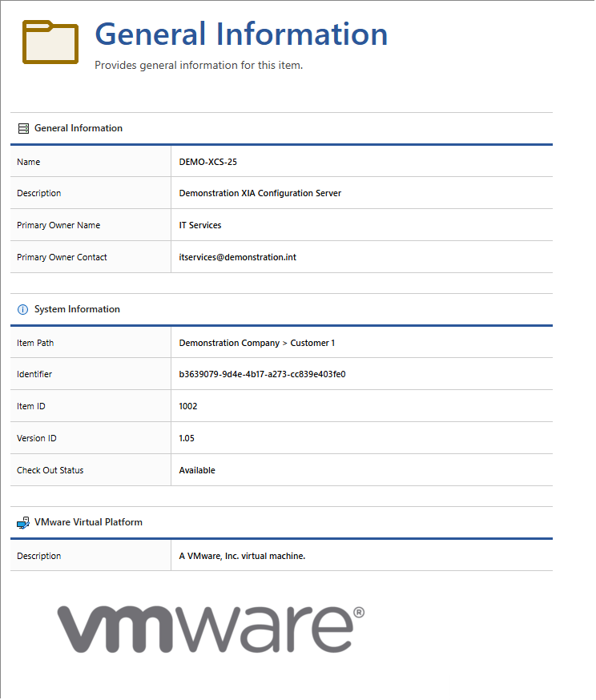The image size is (596, 700).
Task: Click the Demonstration Company > Customer 1 path
Action: tap(256, 343)
